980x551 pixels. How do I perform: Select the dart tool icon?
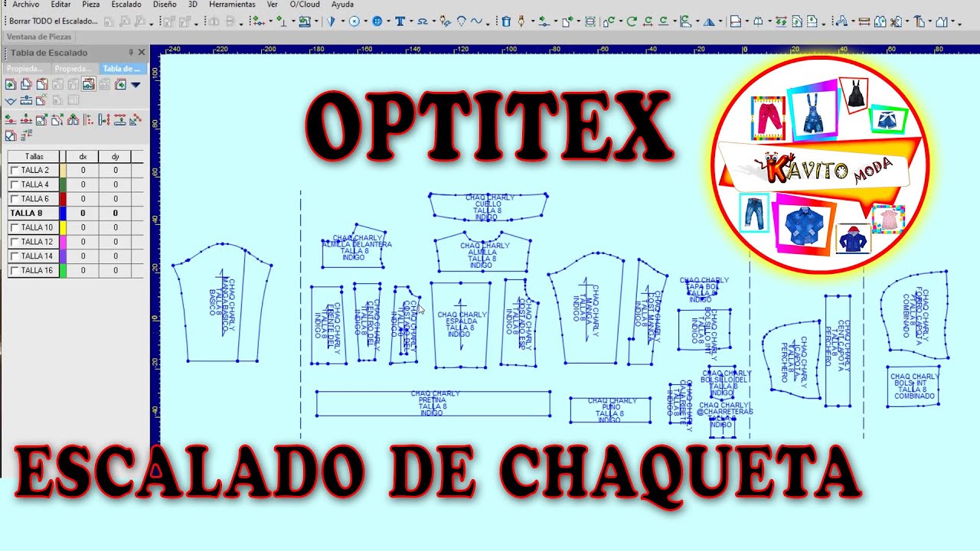click(331, 21)
